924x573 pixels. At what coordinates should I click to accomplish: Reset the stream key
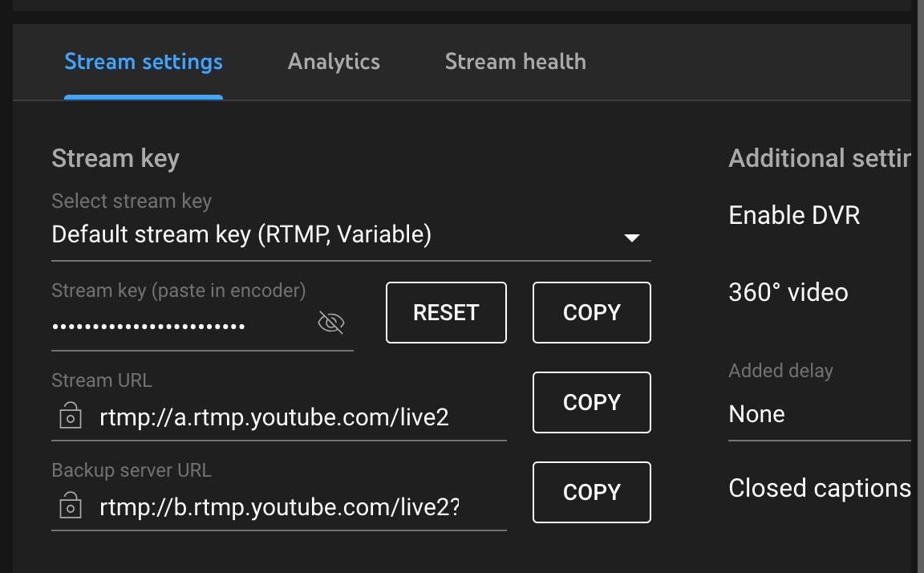[446, 312]
